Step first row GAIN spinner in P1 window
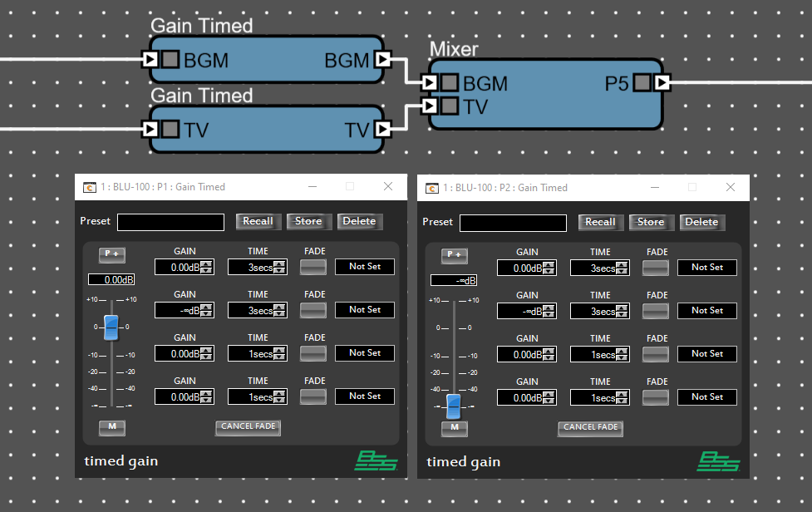The image size is (812, 512). click(x=207, y=267)
